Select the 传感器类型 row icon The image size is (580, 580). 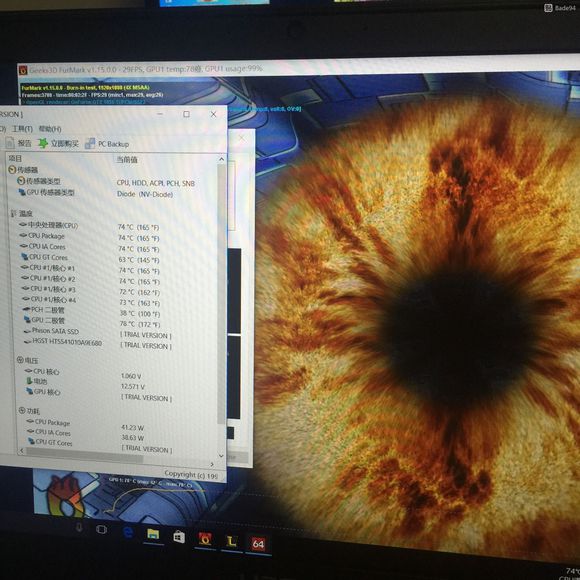21,181
